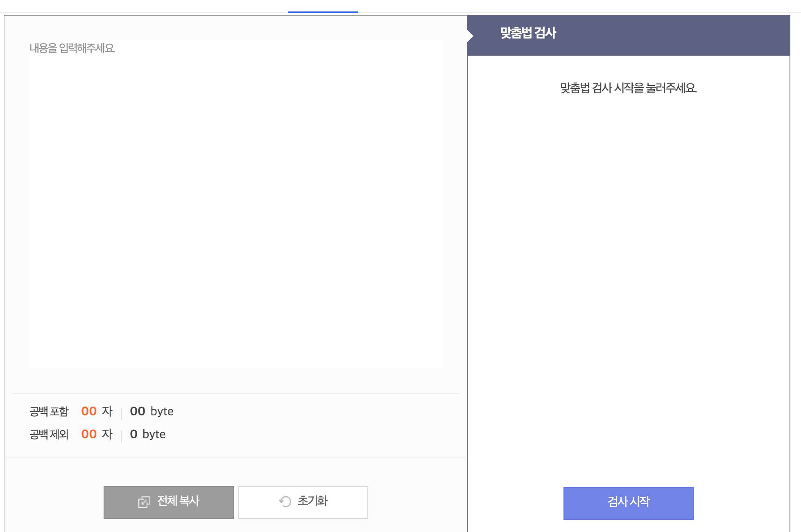Image resolution: width=801 pixels, height=532 pixels.
Task: Start checking with the 검사 시작 button
Action: [x=628, y=503]
